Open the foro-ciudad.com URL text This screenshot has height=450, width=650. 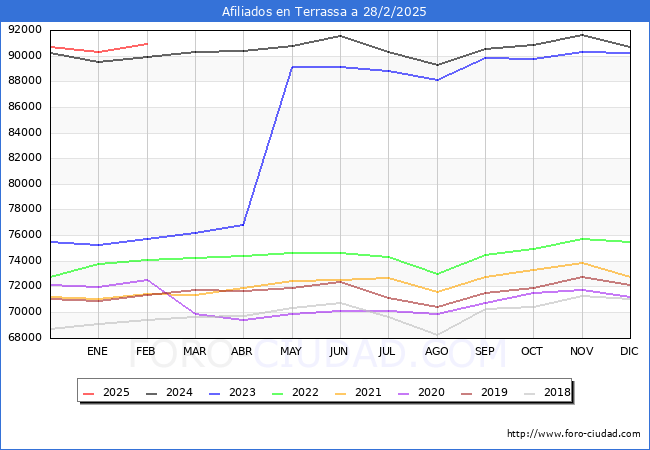pos(574,433)
